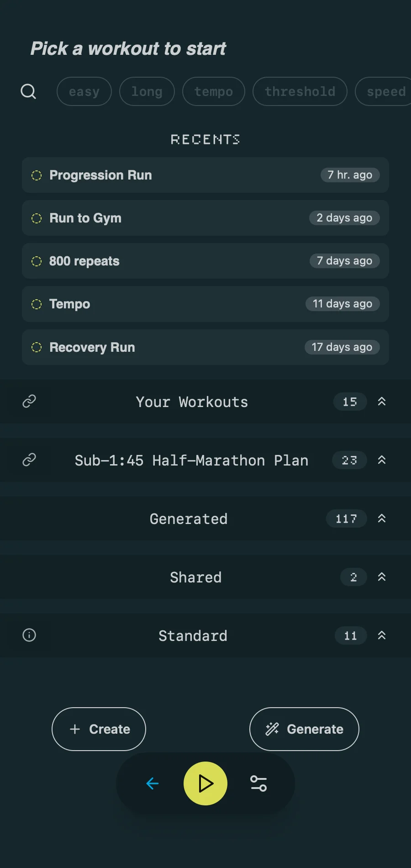Click the search magnifier icon
Screen dimensions: 411x868
[28, 91]
